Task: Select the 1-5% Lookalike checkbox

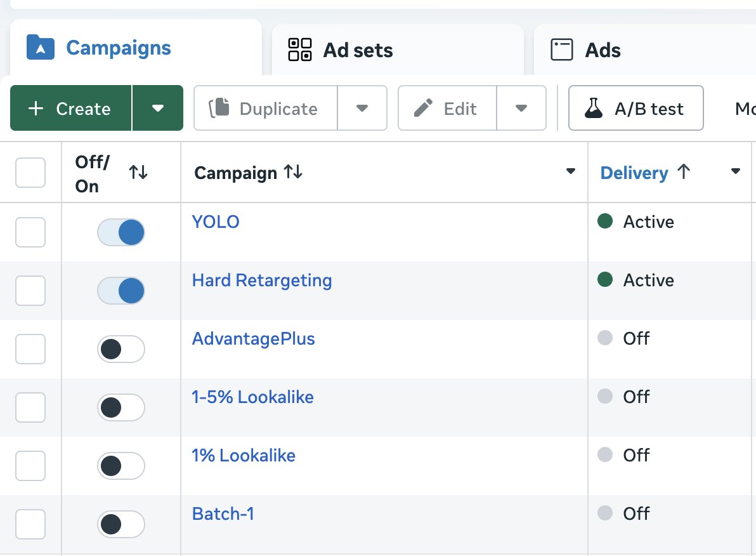Action: [x=30, y=407]
